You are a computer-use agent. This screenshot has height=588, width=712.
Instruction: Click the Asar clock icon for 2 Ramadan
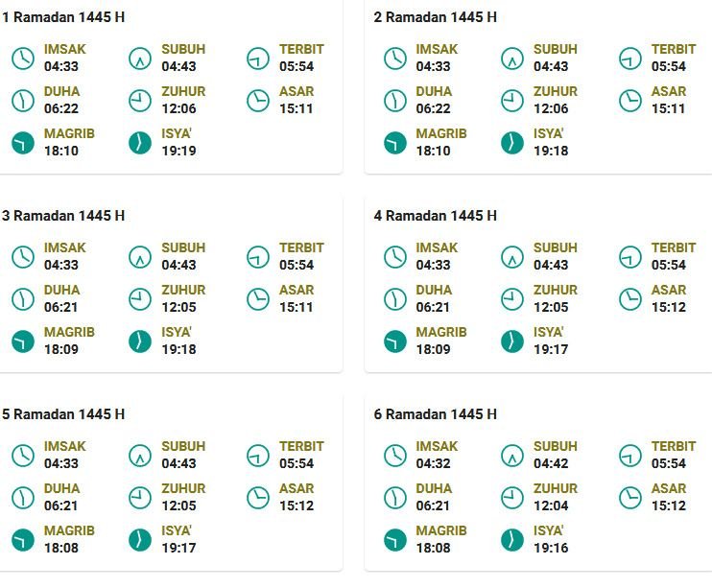630,100
